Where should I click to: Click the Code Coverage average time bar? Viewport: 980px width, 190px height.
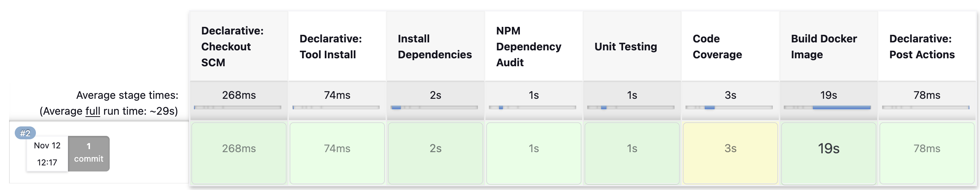pos(729,108)
